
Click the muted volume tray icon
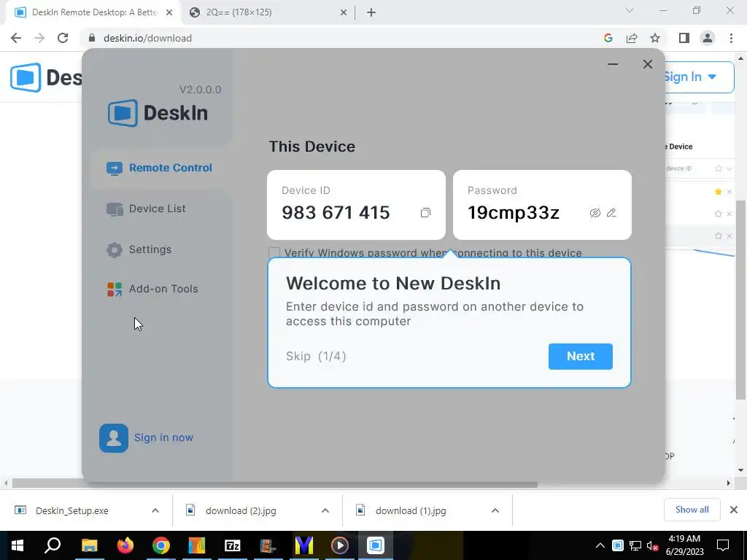click(x=653, y=545)
